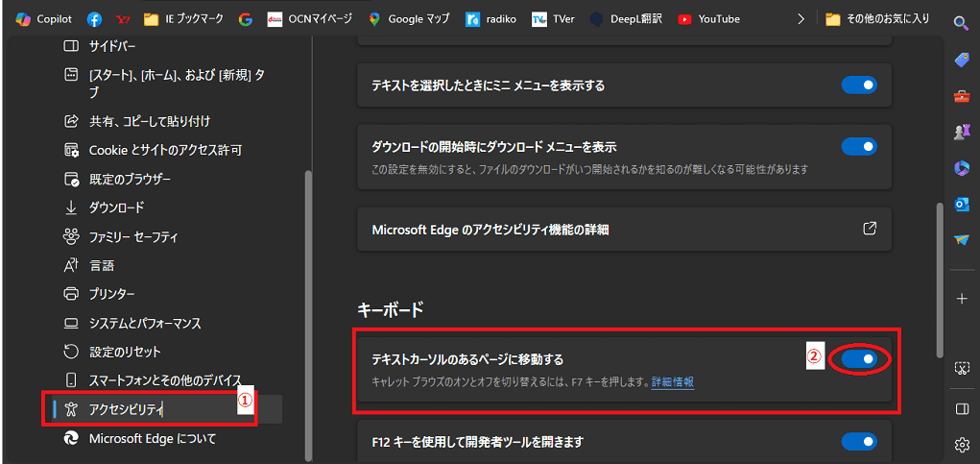
Task: Expand the bookmarks bar overflow chevron
Action: 801,18
